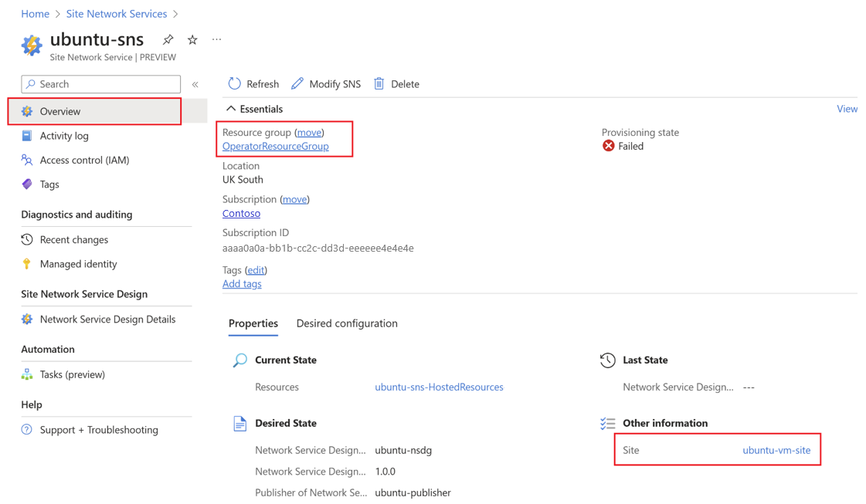Click the Activity log icon
Viewport: 866px width, 504px height.
point(26,135)
